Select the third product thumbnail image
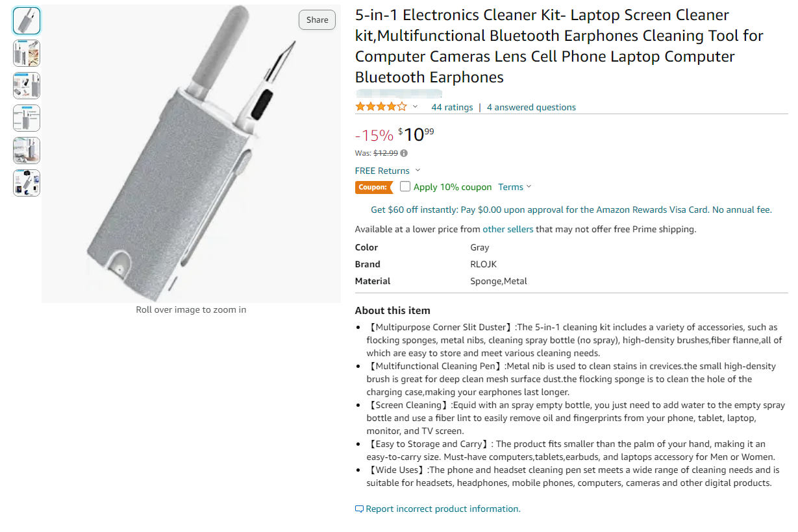 tap(27, 86)
